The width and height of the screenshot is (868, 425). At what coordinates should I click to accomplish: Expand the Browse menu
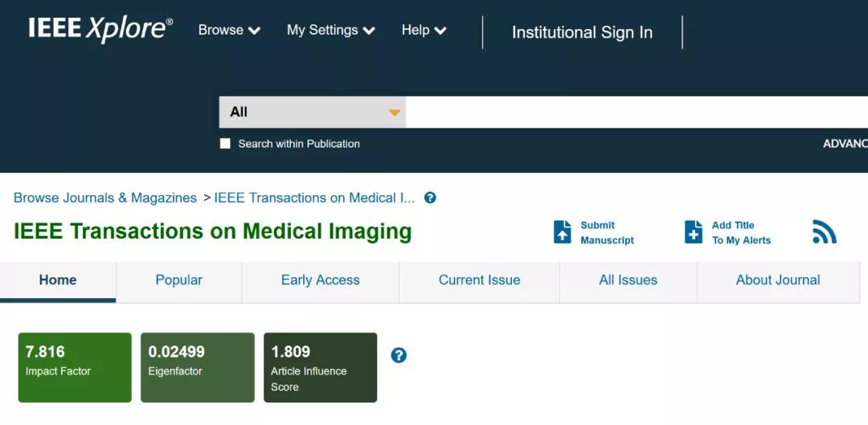tap(229, 31)
